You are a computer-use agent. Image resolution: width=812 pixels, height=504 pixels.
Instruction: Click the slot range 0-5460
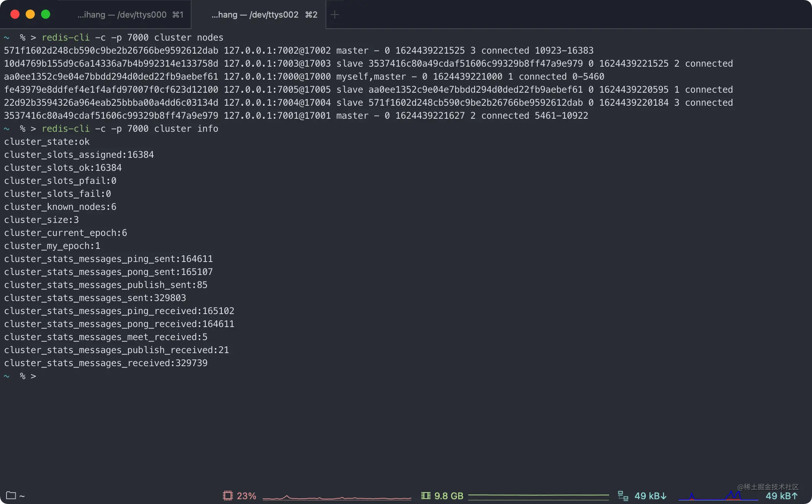[x=588, y=77]
